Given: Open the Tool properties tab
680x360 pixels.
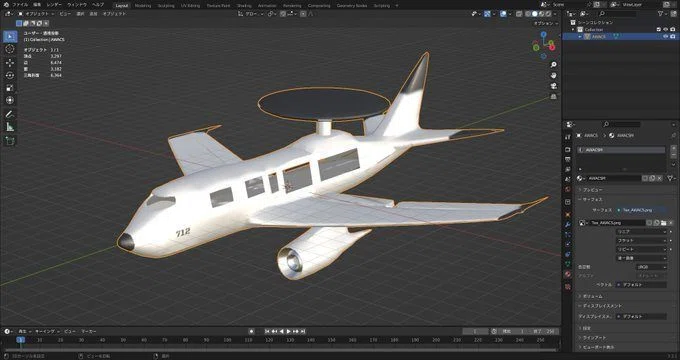Looking at the screenshot, I should (x=568, y=137).
